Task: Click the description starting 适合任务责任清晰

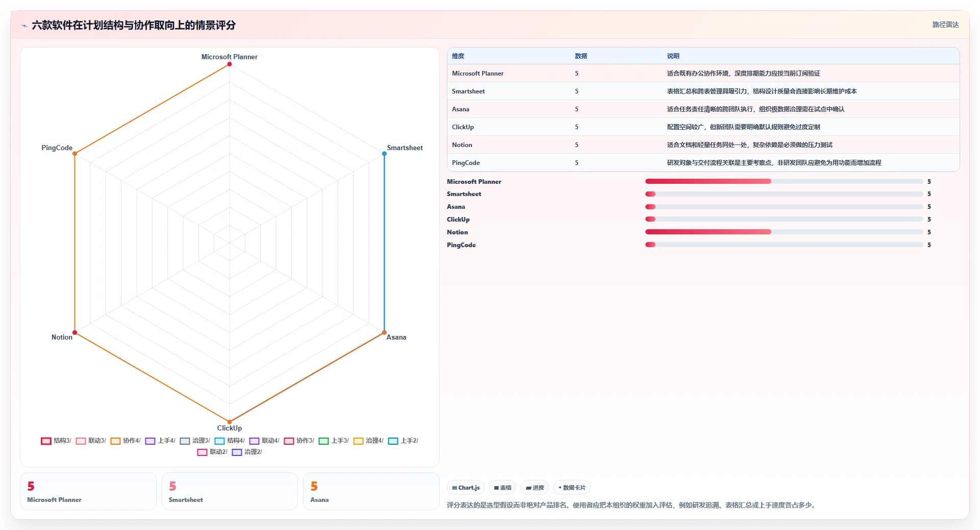Action: click(x=756, y=109)
